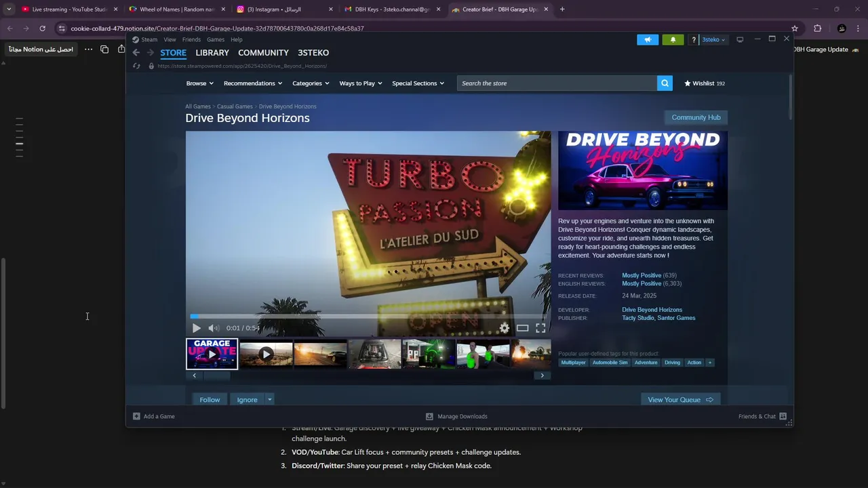Open Steam announcements megaphone
Image resolution: width=868 pixels, height=488 pixels.
(x=648, y=39)
